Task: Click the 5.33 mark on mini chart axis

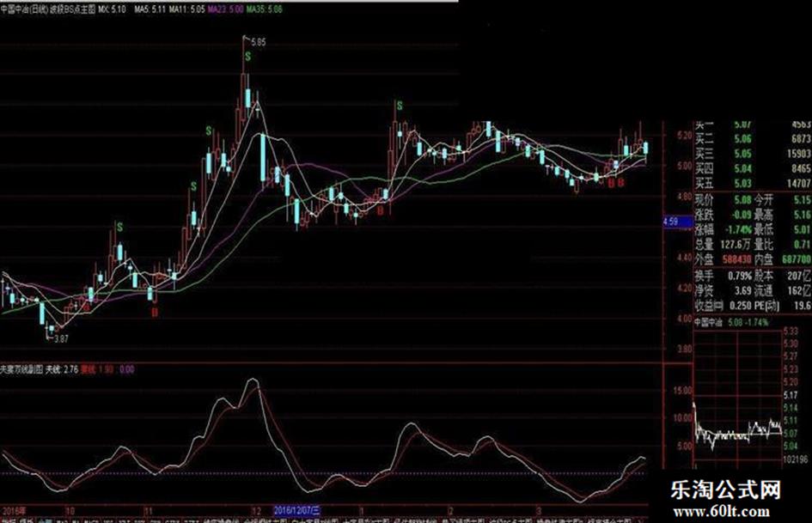Action: pos(791,331)
